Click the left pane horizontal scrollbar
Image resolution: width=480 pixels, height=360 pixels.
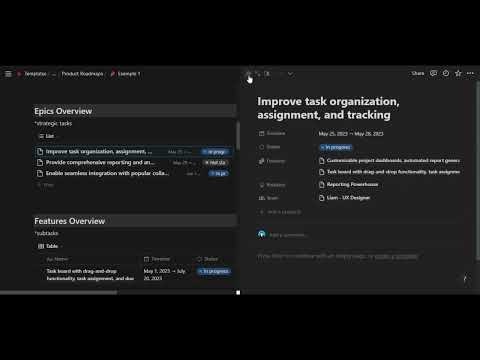tap(59, 293)
